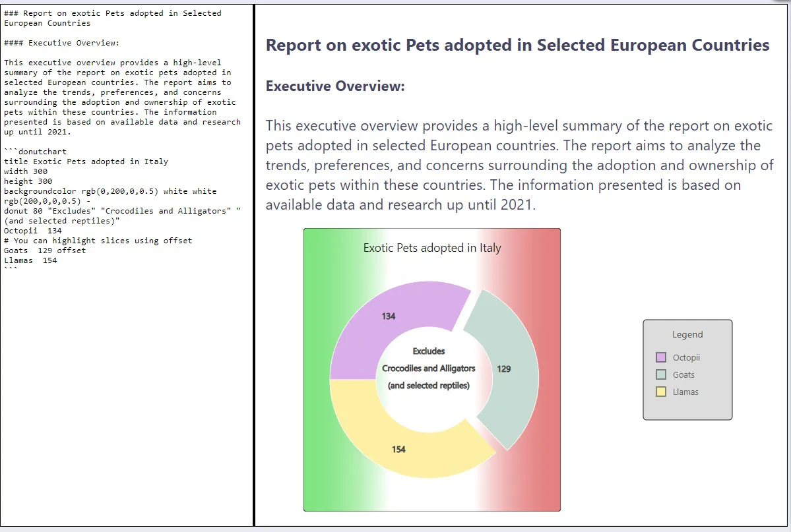The image size is (791, 532).
Task: Click the 'backgroundcolor rgb(0,200,0,0.5)' source line
Action: click(110, 196)
